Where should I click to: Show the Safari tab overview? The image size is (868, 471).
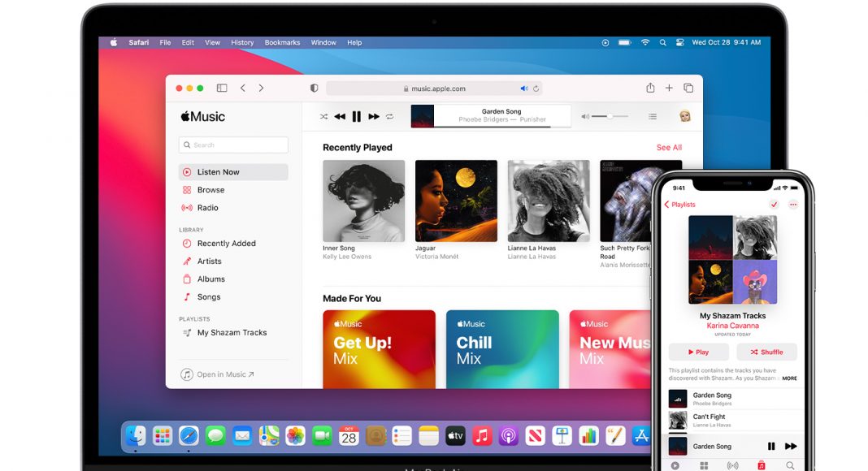tap(688, 88)
